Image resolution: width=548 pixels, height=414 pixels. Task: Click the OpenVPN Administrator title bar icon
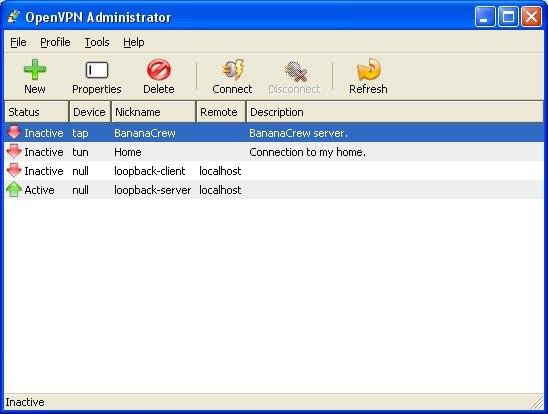tap(14, 17)
